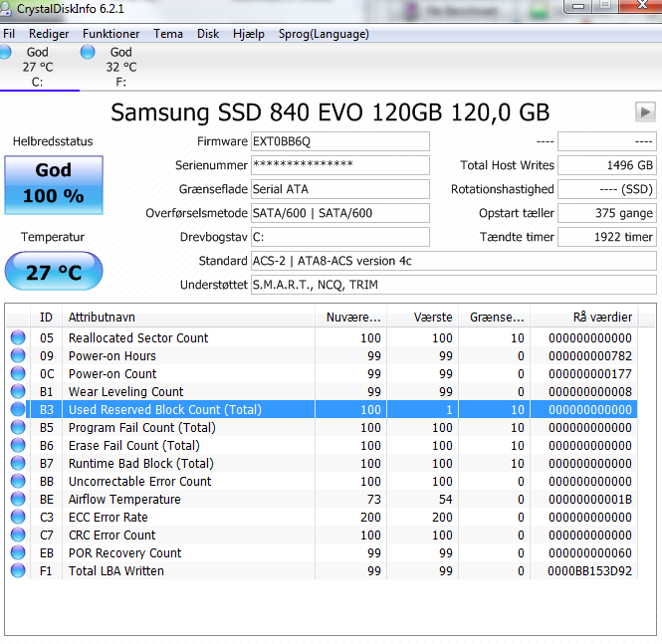Sort by the ID column header
Screen dimensions: 662x644
tap(46, 317)
